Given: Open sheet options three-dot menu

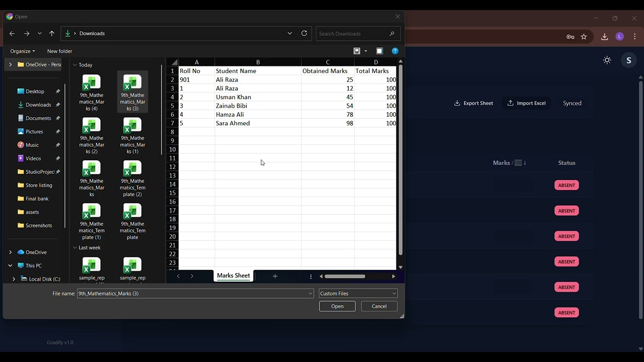Looking at the screenshot, I should (x=310, y=277).
